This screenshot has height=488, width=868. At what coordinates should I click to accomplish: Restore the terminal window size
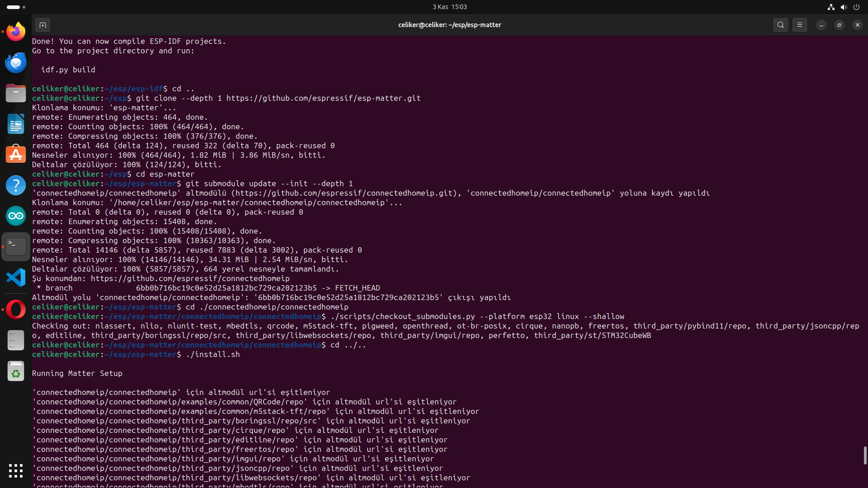coord(840,25)
